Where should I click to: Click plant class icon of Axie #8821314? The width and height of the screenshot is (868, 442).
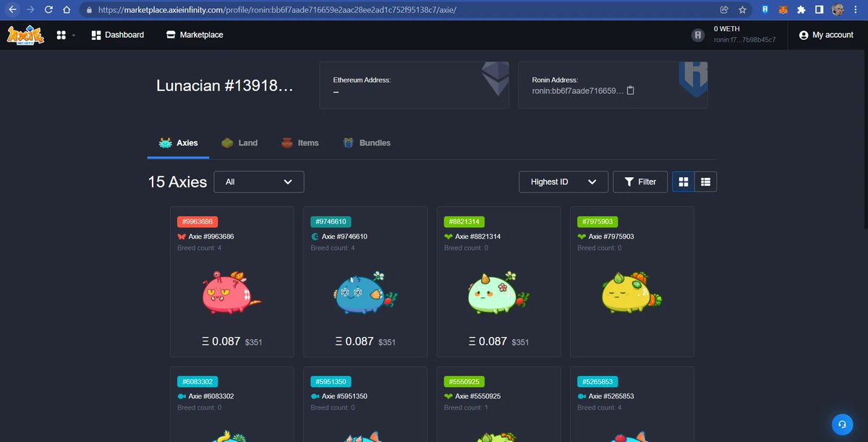(x=448, y=237)
